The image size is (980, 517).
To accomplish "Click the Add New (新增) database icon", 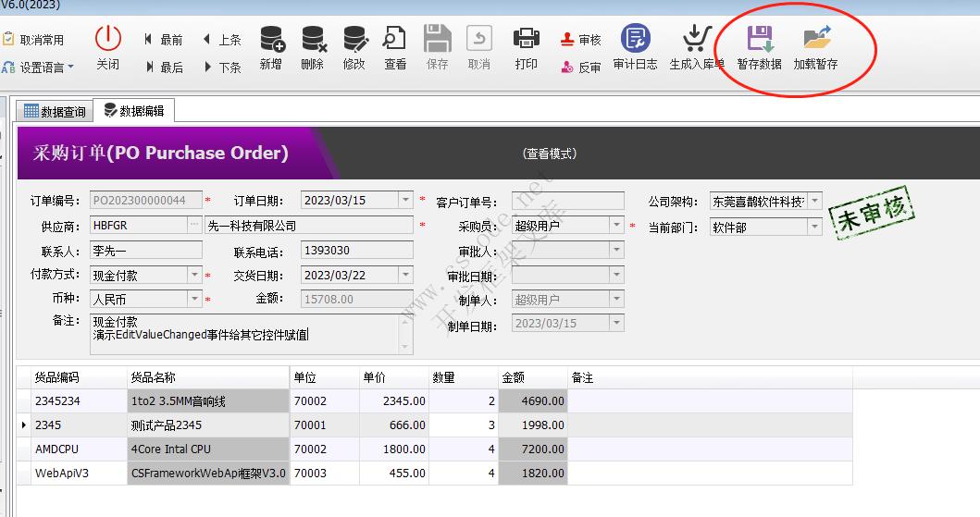I will [x=271, y=39].
